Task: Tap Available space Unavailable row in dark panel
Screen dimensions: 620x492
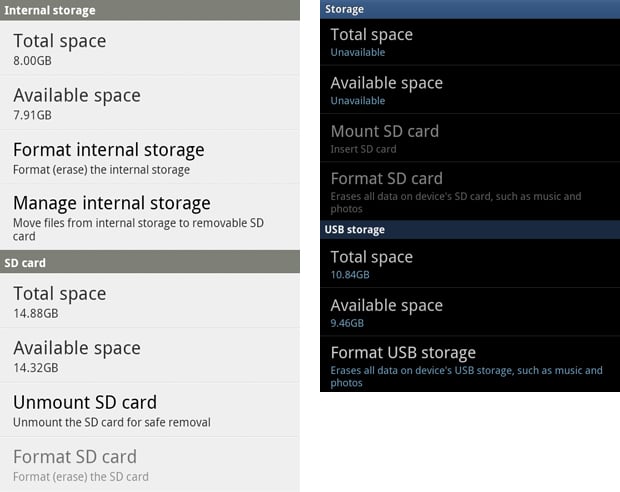Action: pyautogui.click(x=470, y=90)
